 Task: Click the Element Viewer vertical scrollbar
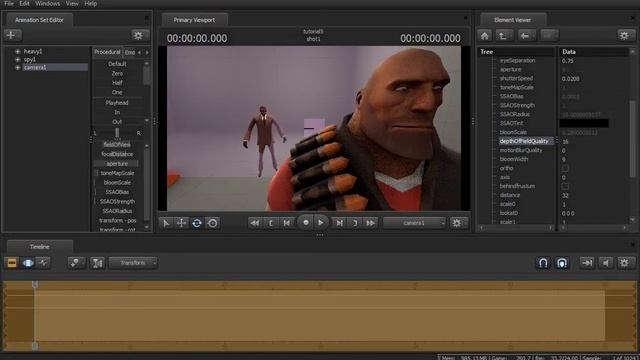633,138
